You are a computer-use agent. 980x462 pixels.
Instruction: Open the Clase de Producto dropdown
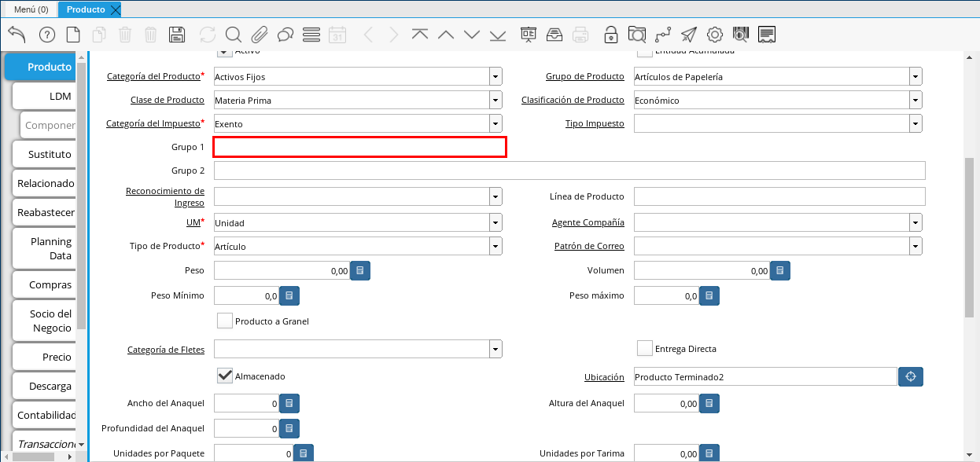[496, 100]
